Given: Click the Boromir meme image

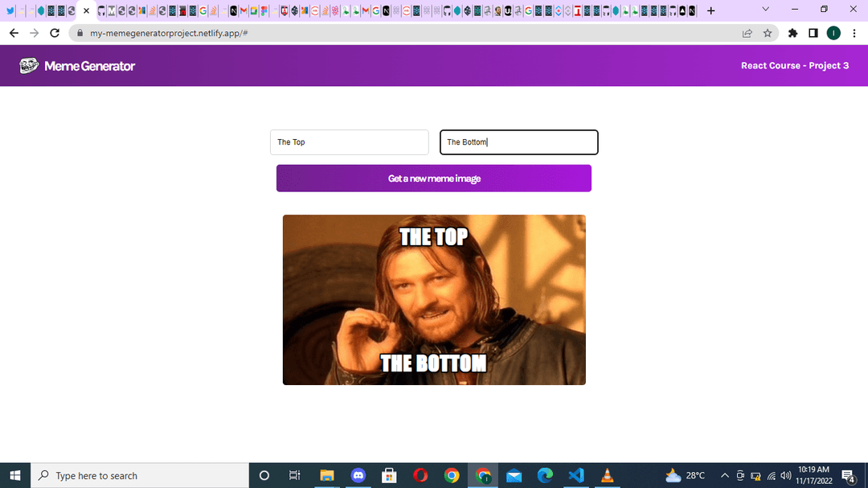Looking at the screenshot, I should 434,300.
